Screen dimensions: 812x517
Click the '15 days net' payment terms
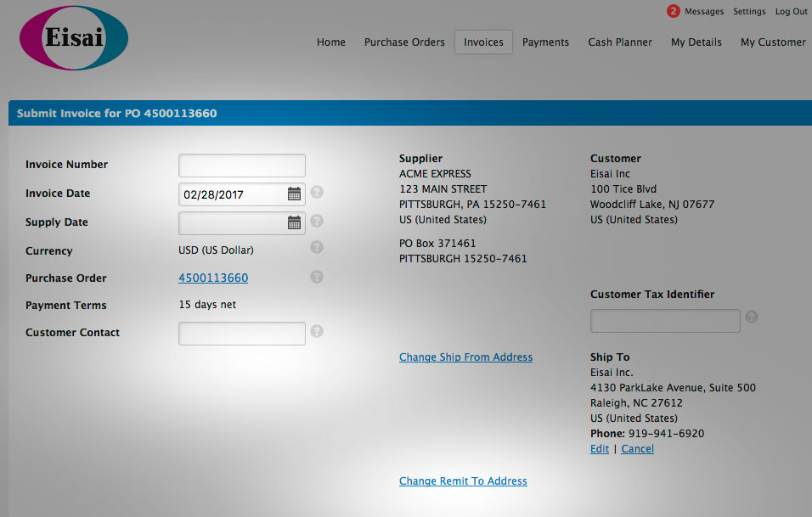[207, 304]
